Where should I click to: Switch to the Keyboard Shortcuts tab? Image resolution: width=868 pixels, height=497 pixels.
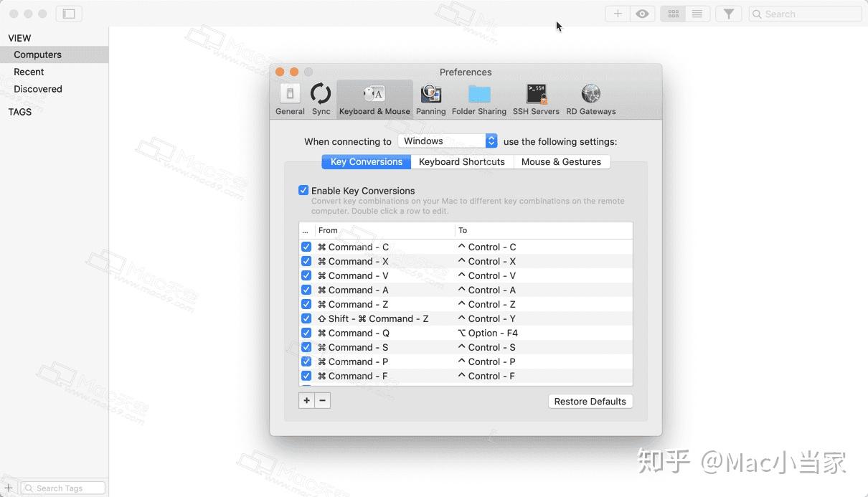pyautogui.click(x=461, y=161)
